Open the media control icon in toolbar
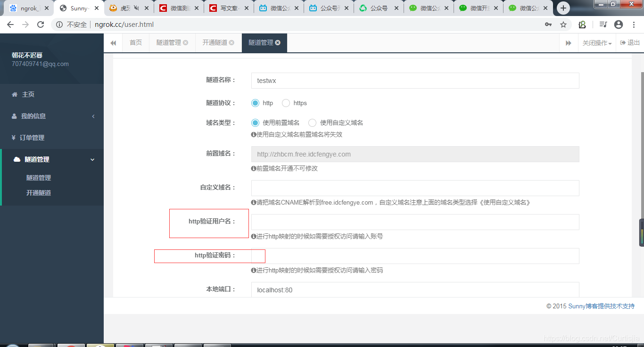Screen dimensions: 644x347 (603, 25)
